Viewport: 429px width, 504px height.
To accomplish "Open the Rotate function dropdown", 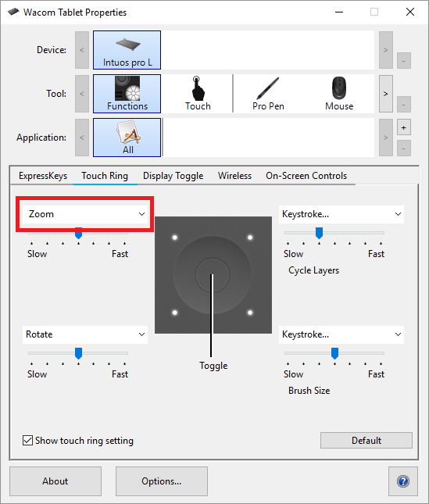I will coord(85,334).
